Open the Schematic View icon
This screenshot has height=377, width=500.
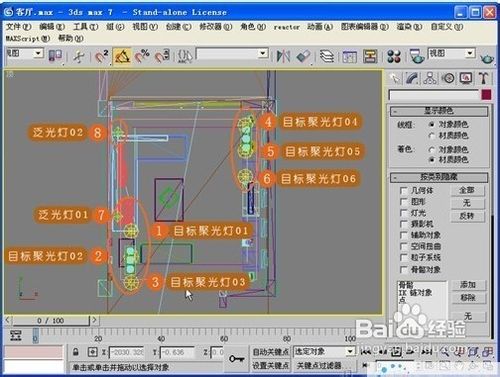[x=370, y=56]
